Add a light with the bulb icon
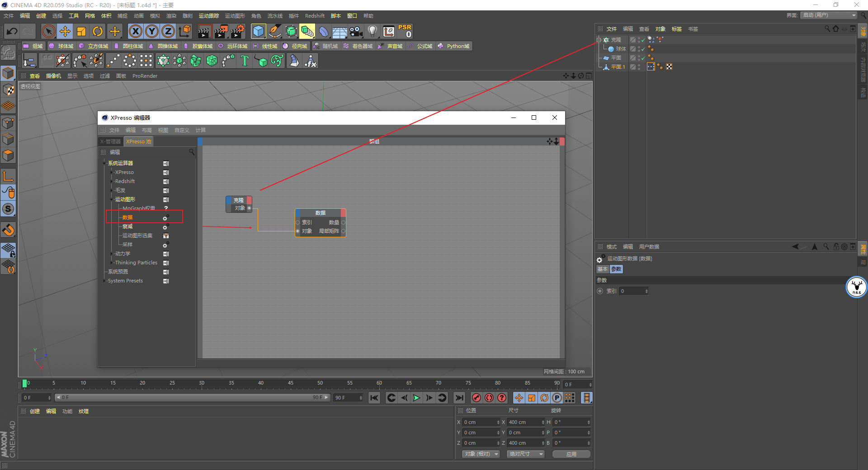Screen dimensions: 868x470 (372, 31)
